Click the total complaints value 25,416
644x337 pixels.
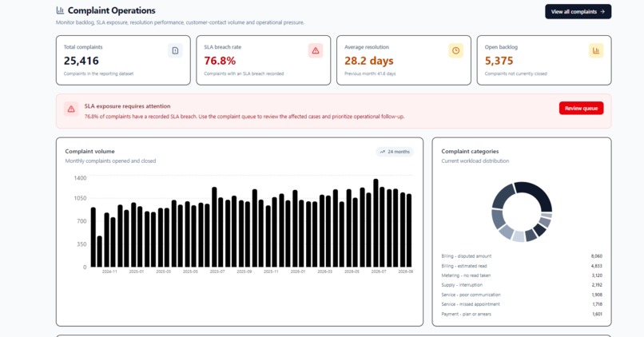[x=81, y=61]
